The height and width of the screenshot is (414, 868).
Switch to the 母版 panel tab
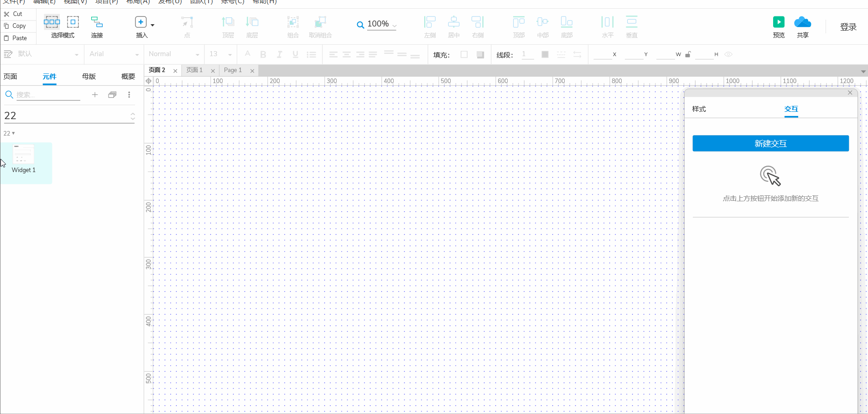pyautogui.click(x=89, y=76)
